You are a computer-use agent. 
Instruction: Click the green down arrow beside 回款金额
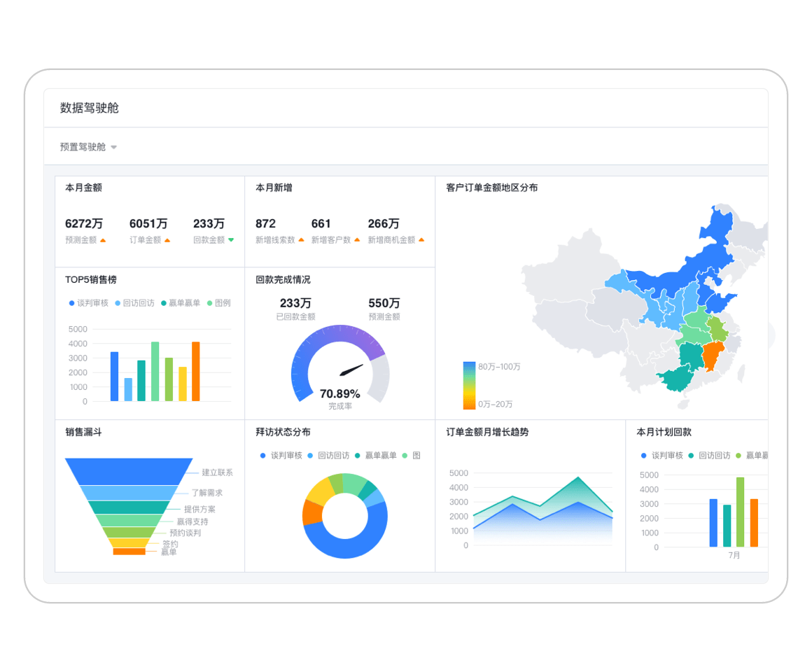[x=231, y=240]
